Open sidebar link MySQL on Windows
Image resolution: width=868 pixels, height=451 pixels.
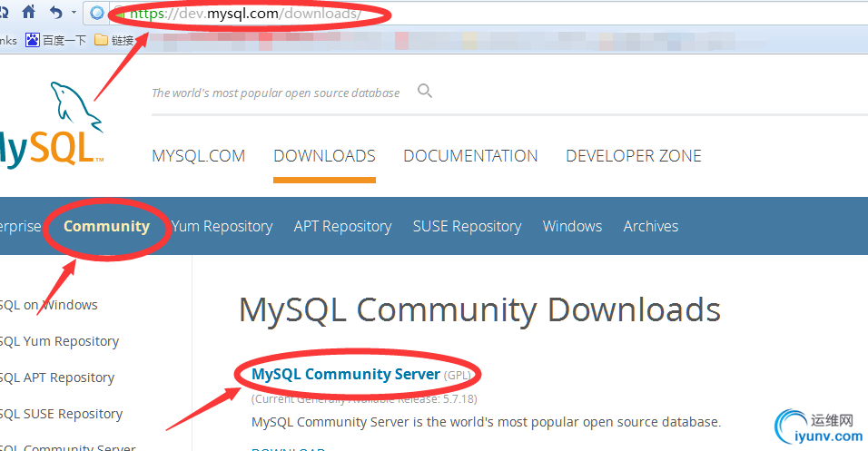pyautogui.click(x=49, y=305)
